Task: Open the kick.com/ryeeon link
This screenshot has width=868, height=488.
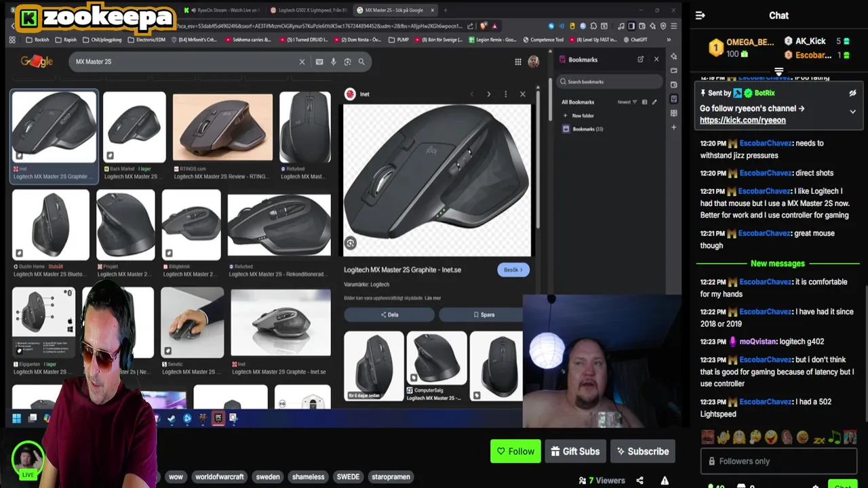Action: click(x=743, y=120)
